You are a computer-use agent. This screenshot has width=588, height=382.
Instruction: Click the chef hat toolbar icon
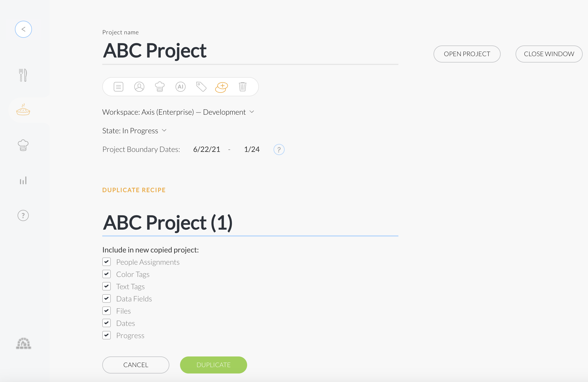click(160, 87)
